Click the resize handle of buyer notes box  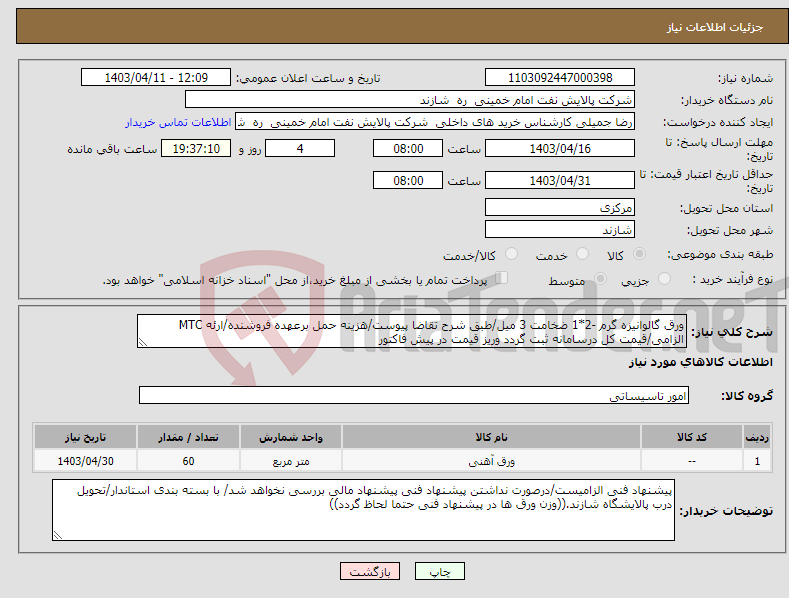click(58, 535)
